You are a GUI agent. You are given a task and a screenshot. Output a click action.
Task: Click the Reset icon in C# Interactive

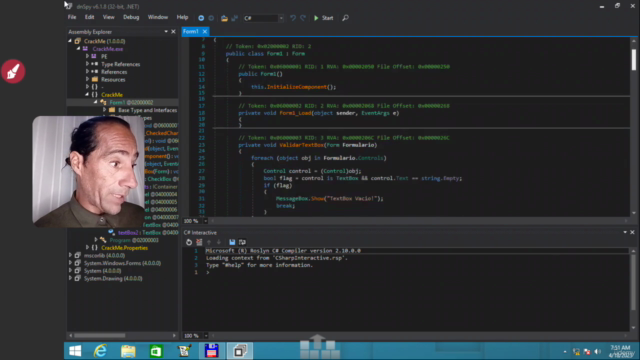[x=189, y=242]
